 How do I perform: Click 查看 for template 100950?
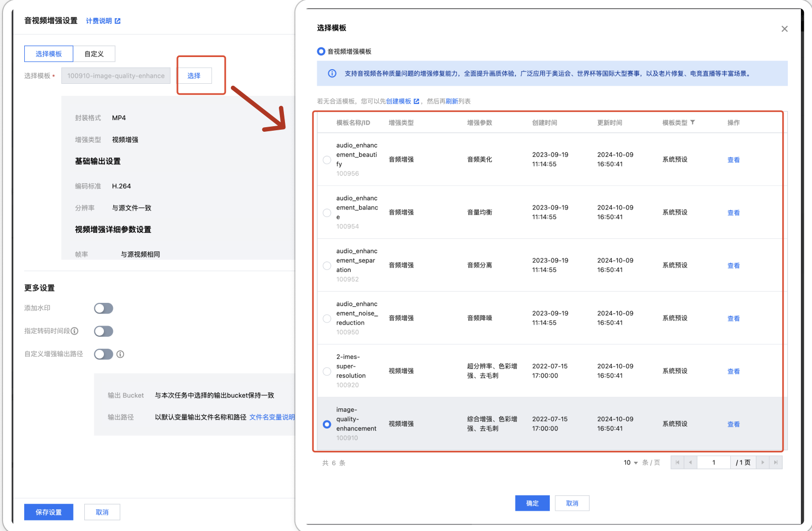(x=733, y=318)
